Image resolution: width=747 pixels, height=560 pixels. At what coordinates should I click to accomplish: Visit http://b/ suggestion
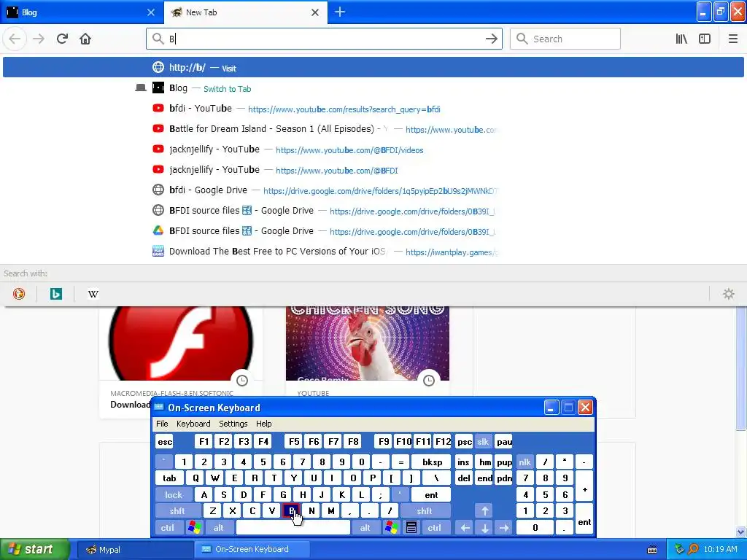click(373, 67)
